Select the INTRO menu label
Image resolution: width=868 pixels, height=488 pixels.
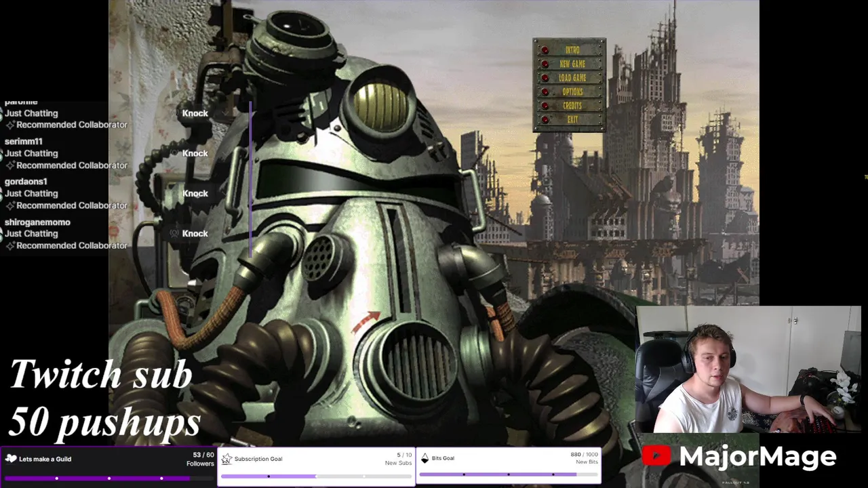coord(572,49)
